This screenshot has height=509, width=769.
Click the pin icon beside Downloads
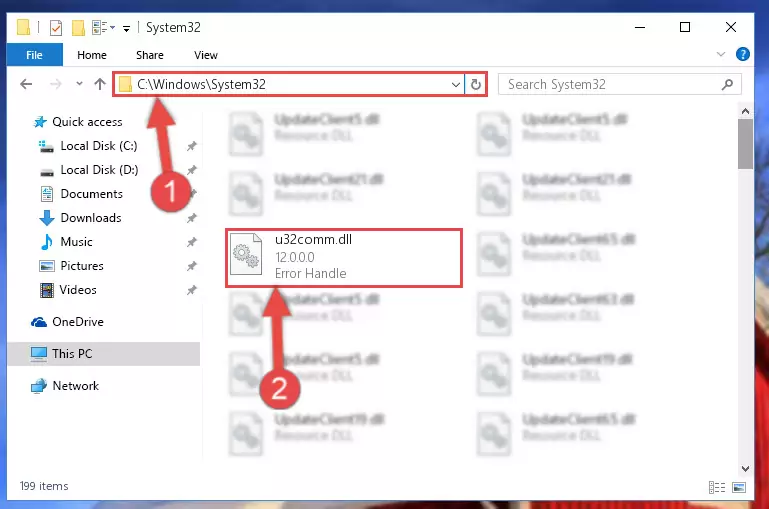click(191, 218)
